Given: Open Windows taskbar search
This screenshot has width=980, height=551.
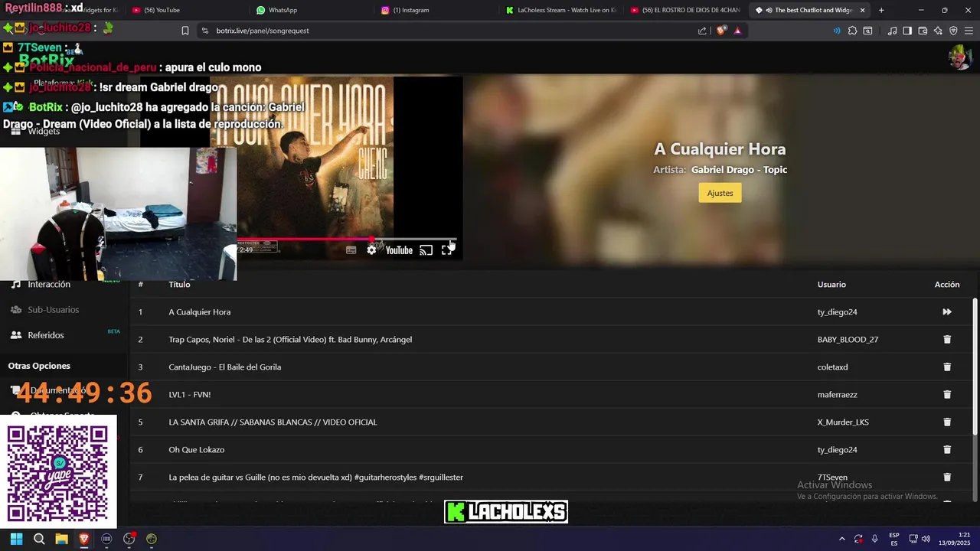Looking at the screenshot, I should click(x=39, y=539).
